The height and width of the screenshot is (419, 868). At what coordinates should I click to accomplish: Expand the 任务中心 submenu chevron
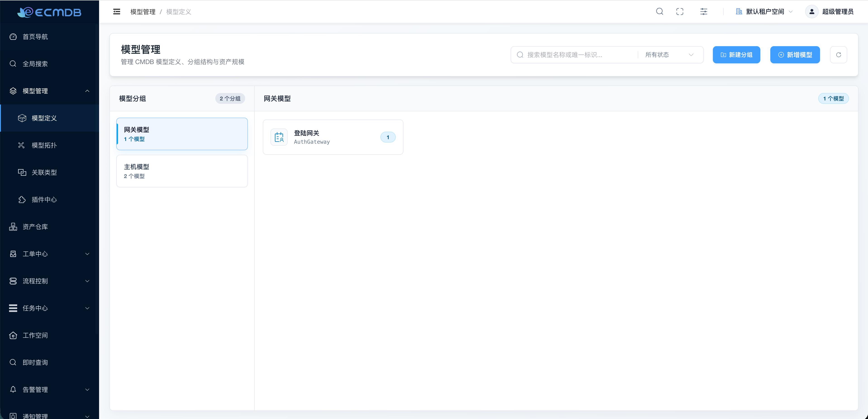point(87,308)
